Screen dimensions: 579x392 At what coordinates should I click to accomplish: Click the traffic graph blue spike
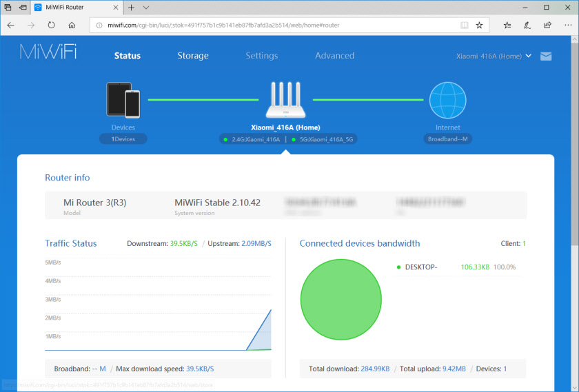[x=261, y=333]
